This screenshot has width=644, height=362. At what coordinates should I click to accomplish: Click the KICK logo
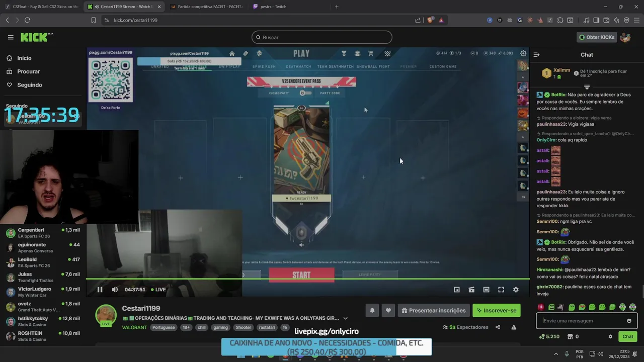tap(36, 37)
